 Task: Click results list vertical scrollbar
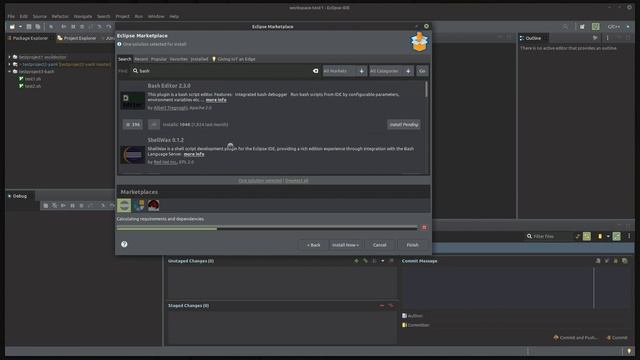tap(427, 89)
